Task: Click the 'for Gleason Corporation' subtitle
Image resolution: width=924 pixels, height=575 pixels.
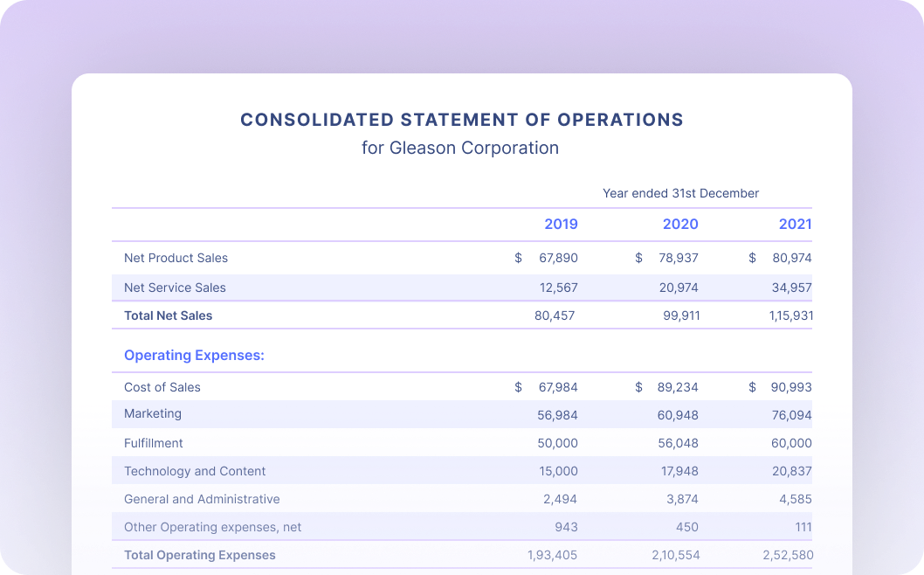Action: (x=460, y=148)
